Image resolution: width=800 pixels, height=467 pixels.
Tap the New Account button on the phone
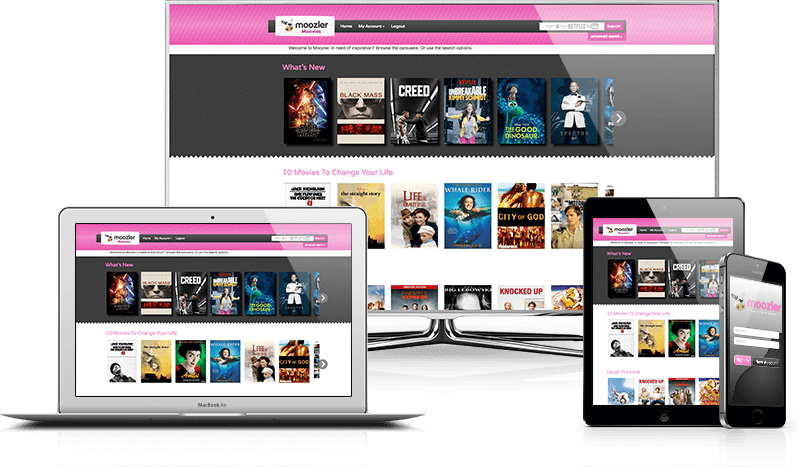(x=766, y=362)
